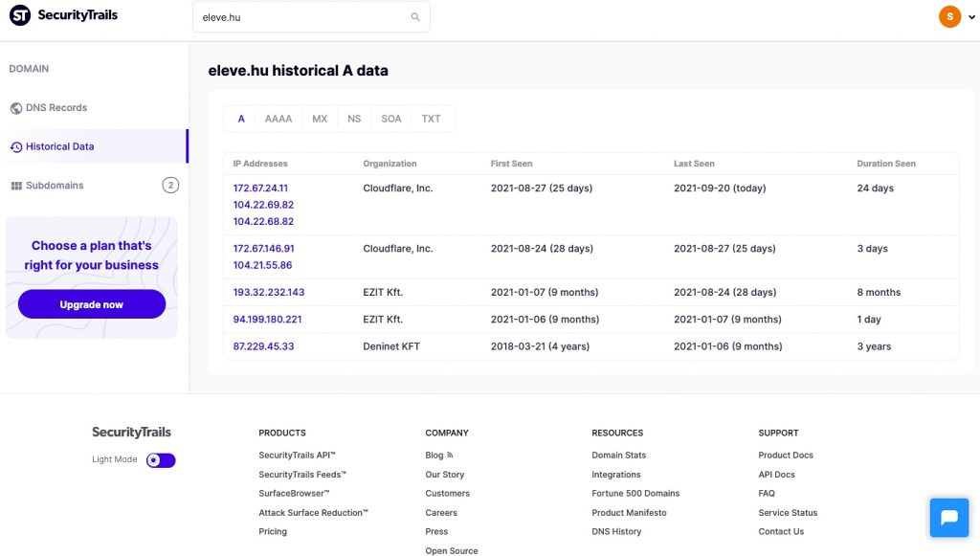Expand the account dropdown chevron
980x556 pixels.
[971, 17]
